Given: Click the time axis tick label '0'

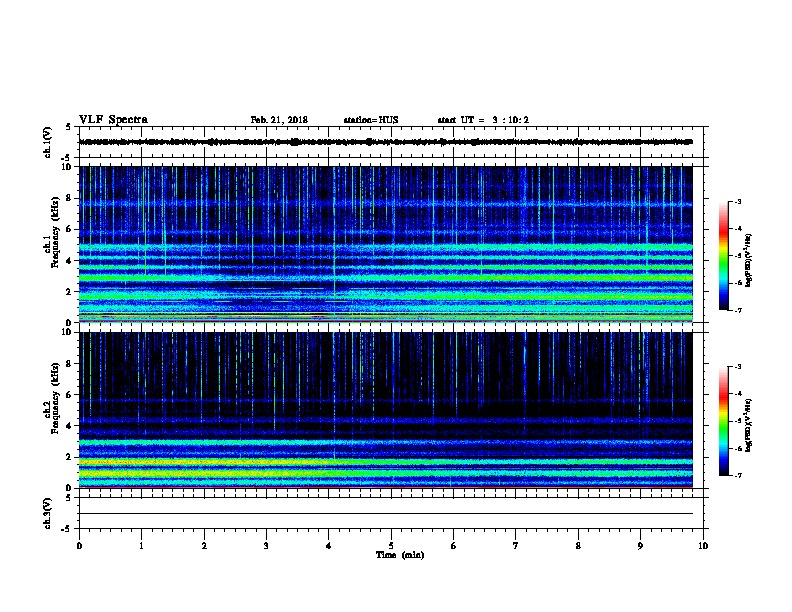Looking at the screenshot, I should 79,546.
